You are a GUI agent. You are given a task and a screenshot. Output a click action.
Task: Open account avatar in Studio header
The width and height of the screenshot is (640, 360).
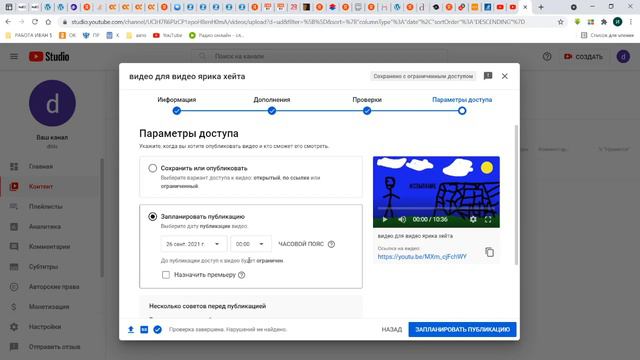623,57
